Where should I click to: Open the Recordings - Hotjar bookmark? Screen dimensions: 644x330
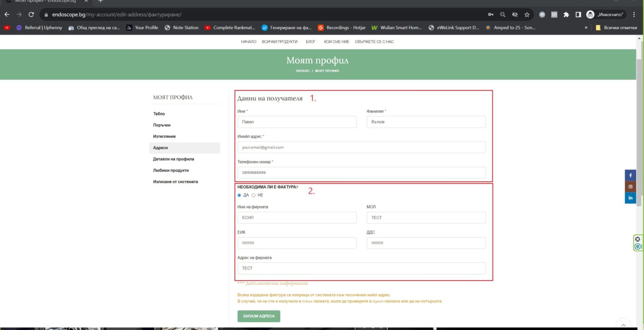click(342, 27)
